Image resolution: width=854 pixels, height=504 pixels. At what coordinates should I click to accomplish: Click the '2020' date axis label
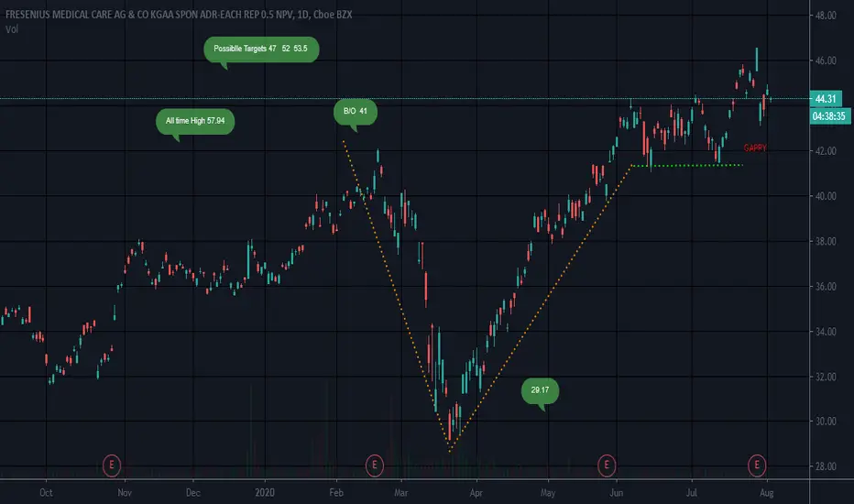coord(265,493)
